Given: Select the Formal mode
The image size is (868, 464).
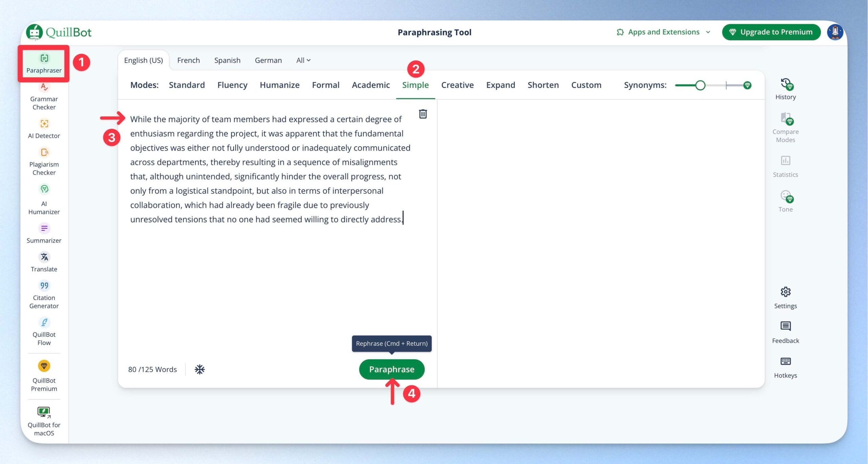Looking at the screenshot, I should coord(325,85).
